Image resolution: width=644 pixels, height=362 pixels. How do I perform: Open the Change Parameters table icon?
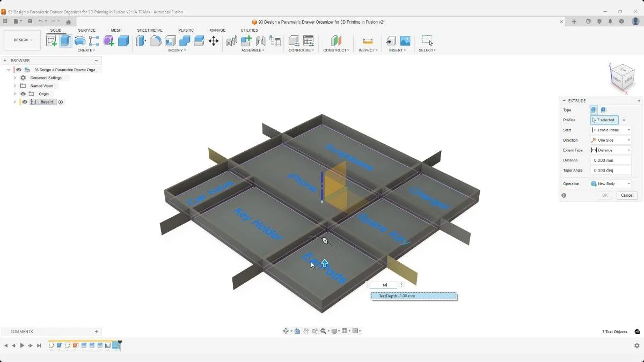pos(309,41)
